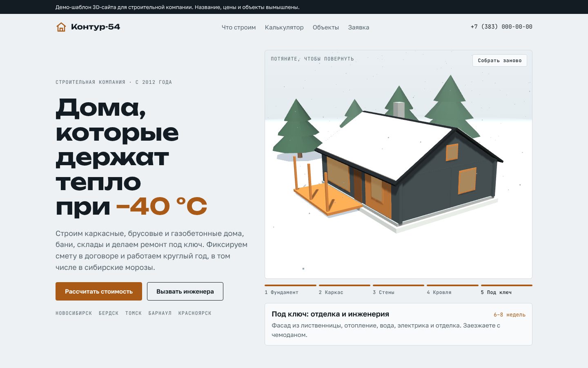Click the Вызвать инженера button
This screenshot has height=368, width=588.
pos(185,292)
